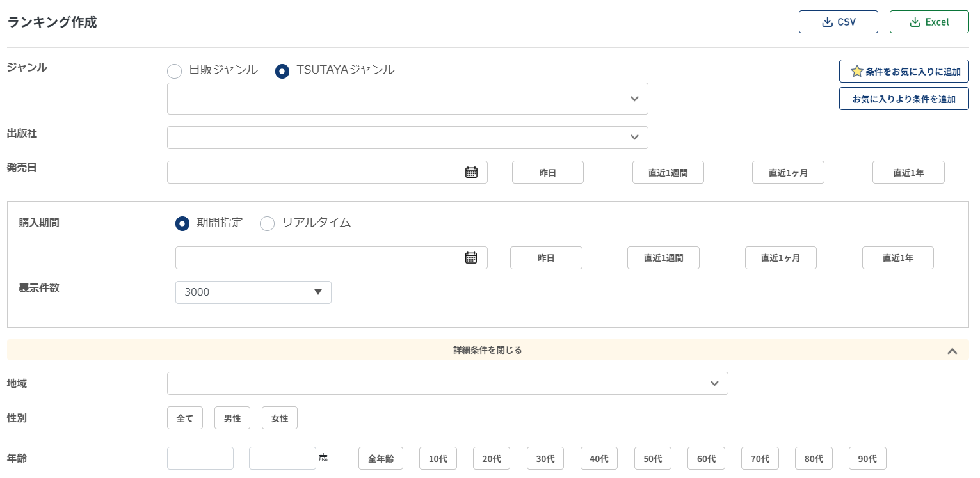Select the 日販ジャンル radio button
Image resolution: width=980 pixels, height=478 pixels.
click(175, 71)
